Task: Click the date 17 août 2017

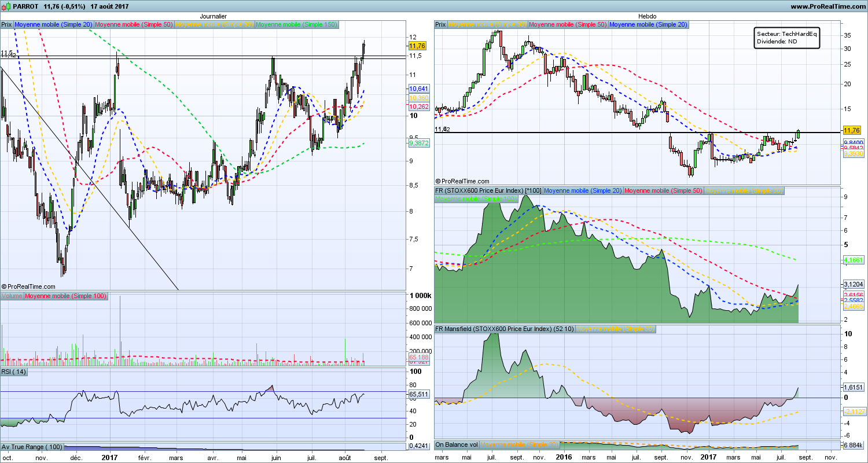Action: pyautogui.click(x=110, y=6)
